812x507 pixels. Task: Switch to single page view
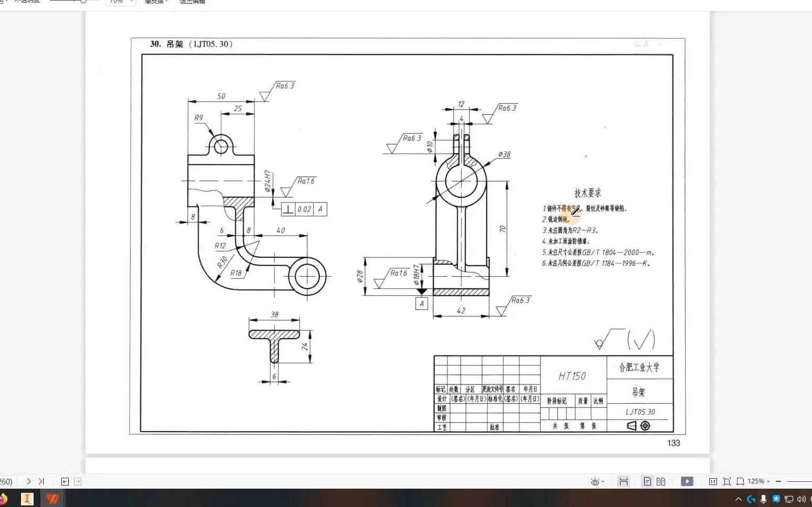[x=647, y=481]
